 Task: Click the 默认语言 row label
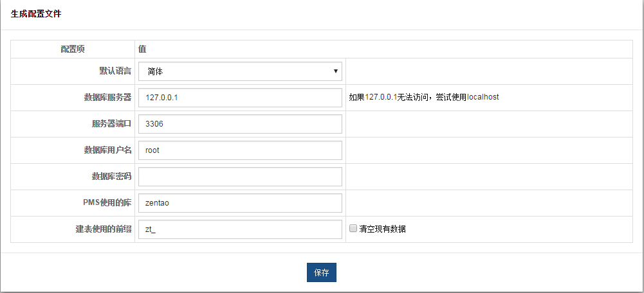click(x=115, y=71)
